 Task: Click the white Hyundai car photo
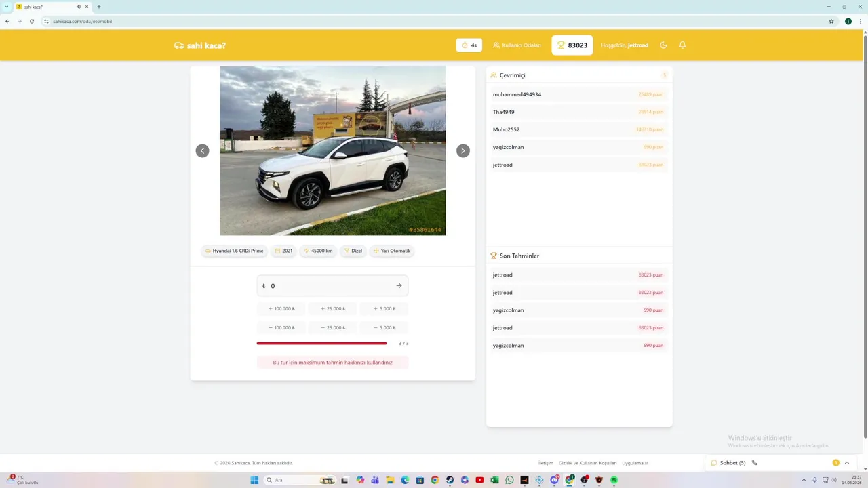pyautogui.click(x=332, y=150)
